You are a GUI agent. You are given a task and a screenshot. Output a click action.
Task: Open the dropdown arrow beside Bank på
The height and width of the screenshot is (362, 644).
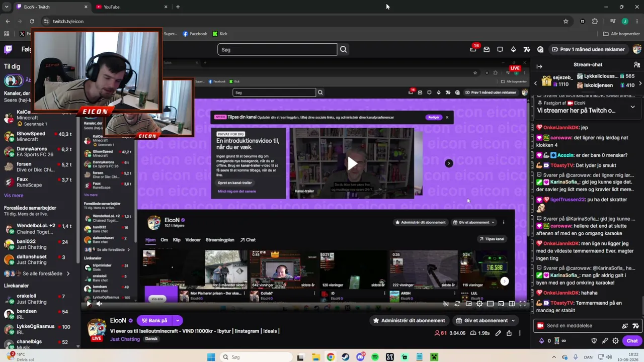click(x=177, y=320)
